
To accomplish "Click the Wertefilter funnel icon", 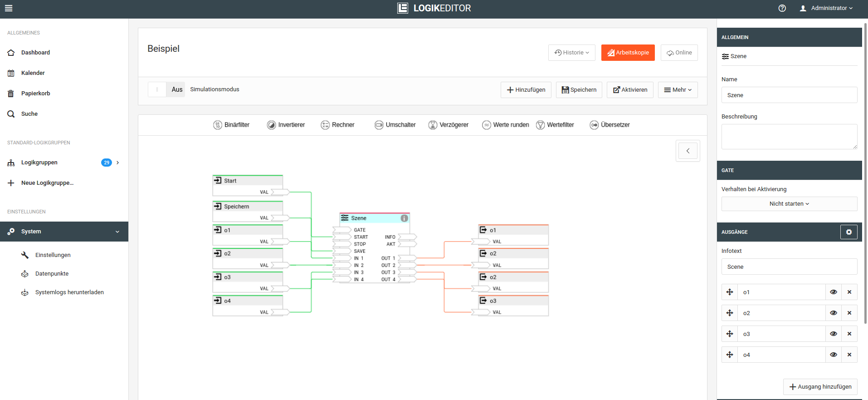I will (540, 125).
